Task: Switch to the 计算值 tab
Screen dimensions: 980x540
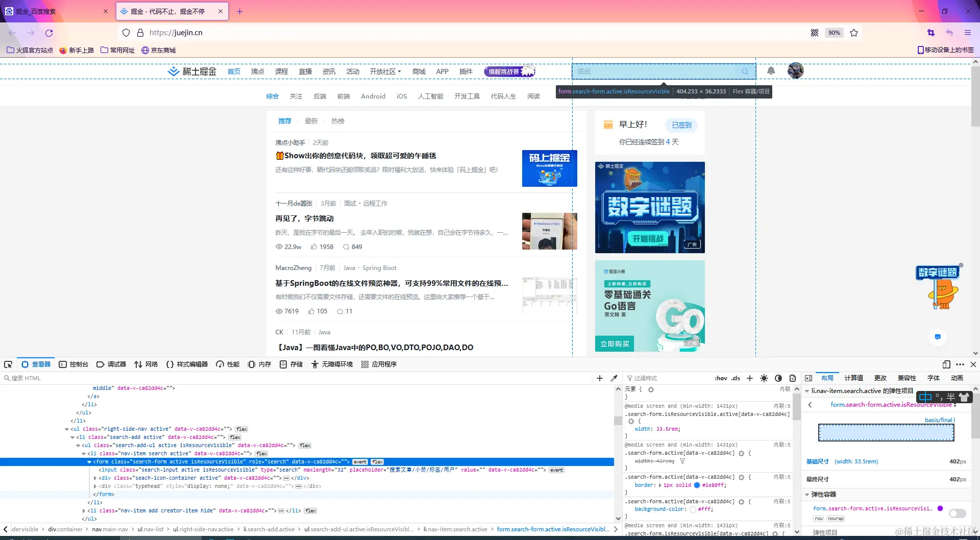Action: tap(853, 378)
